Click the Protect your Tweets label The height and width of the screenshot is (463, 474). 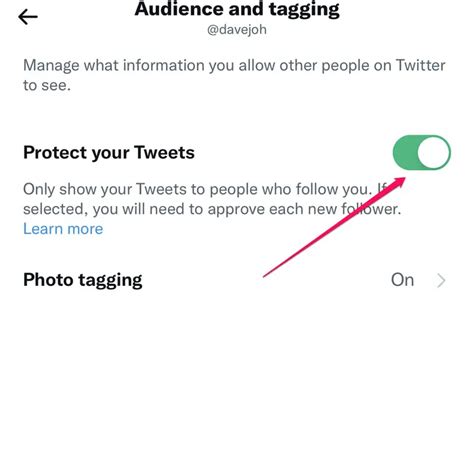click(x=109, y=153)
